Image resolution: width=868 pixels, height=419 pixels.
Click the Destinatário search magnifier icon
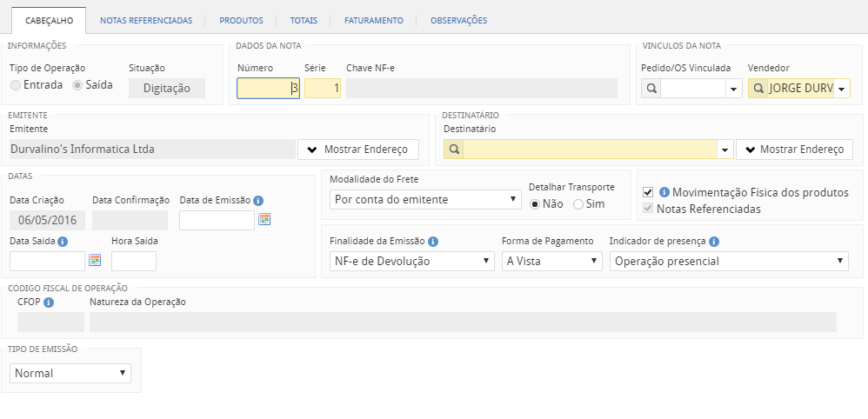[x=453, y=150]
